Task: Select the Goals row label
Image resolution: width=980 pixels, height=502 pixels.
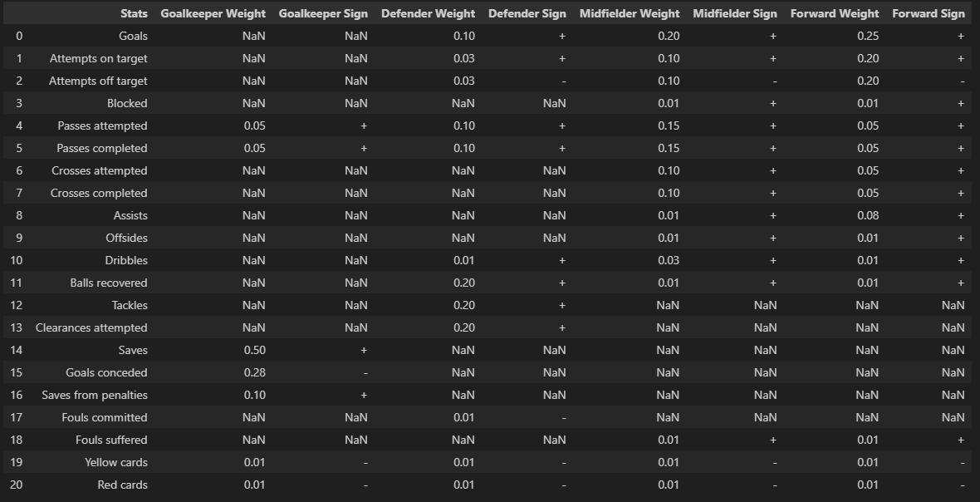Action: coord(133,36)
